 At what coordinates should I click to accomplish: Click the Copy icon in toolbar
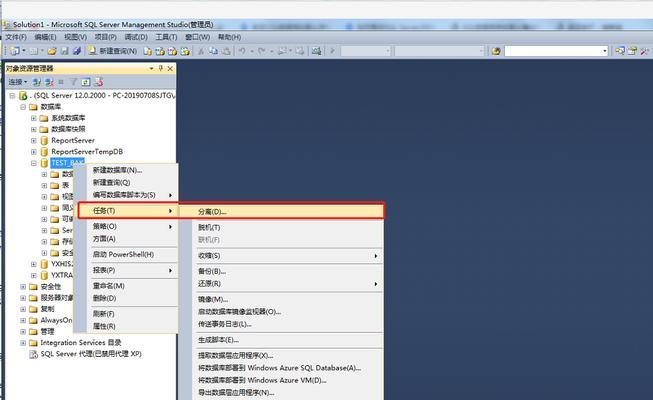pyautogui.click(x=213, y=51)
